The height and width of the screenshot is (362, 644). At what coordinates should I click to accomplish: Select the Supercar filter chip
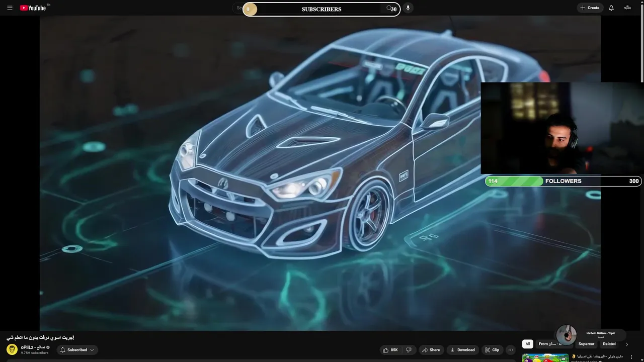pyautogui.click(x=586, y=344)
